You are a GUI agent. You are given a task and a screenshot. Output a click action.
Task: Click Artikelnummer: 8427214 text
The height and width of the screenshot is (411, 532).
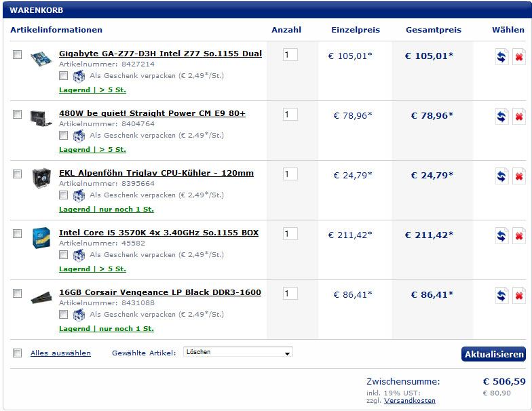point(107,64)
